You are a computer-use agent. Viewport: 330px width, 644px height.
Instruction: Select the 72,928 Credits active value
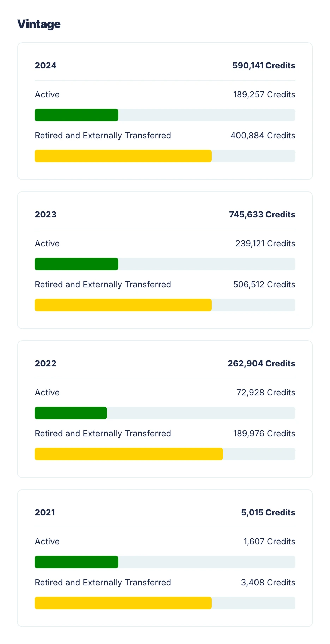(x=266, y=393)
